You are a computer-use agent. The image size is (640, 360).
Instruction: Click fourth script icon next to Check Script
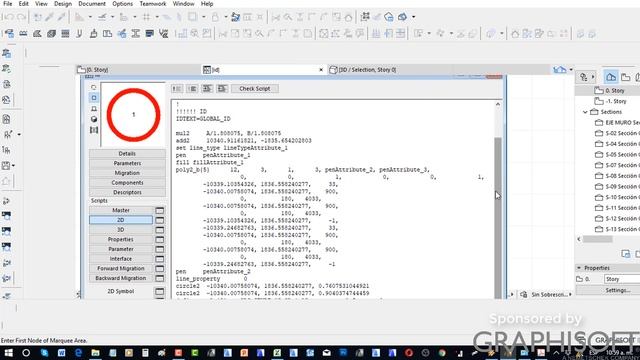click(x=222, y=89)
